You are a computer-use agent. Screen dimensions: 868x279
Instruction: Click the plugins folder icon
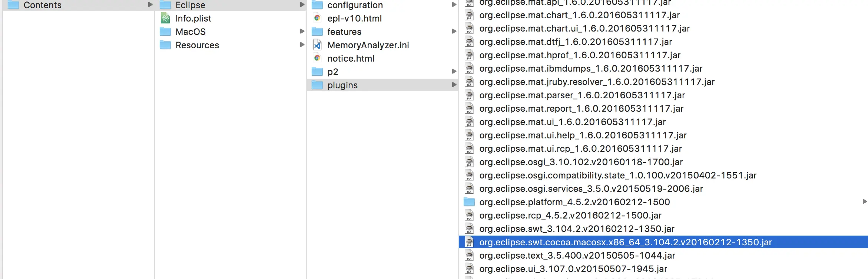click(x=317, y=85)
